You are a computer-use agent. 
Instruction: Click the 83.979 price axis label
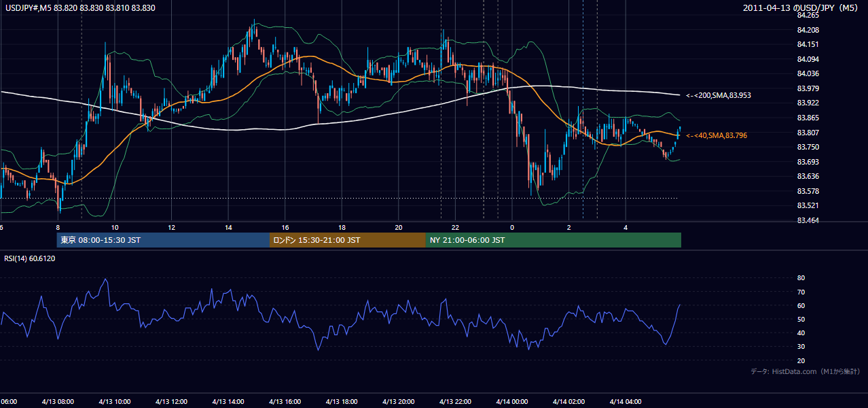point(808,88)
